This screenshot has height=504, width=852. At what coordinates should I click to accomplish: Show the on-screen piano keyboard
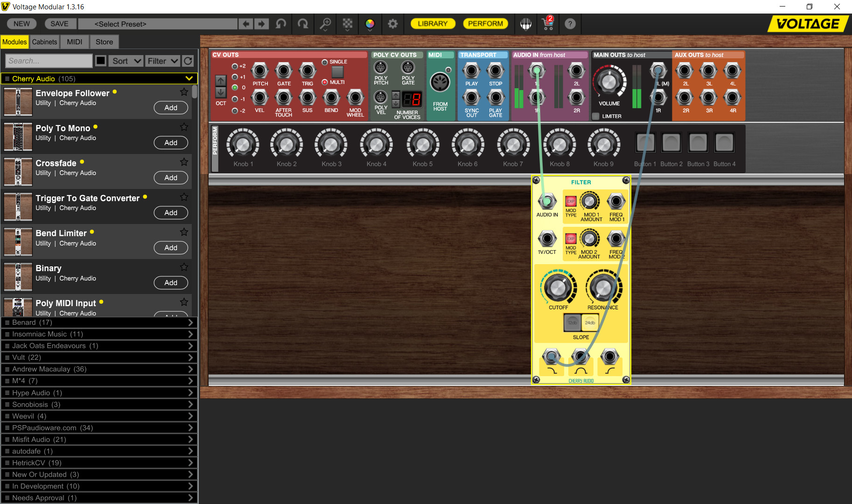pyautogui.click(x=526, y=24)
